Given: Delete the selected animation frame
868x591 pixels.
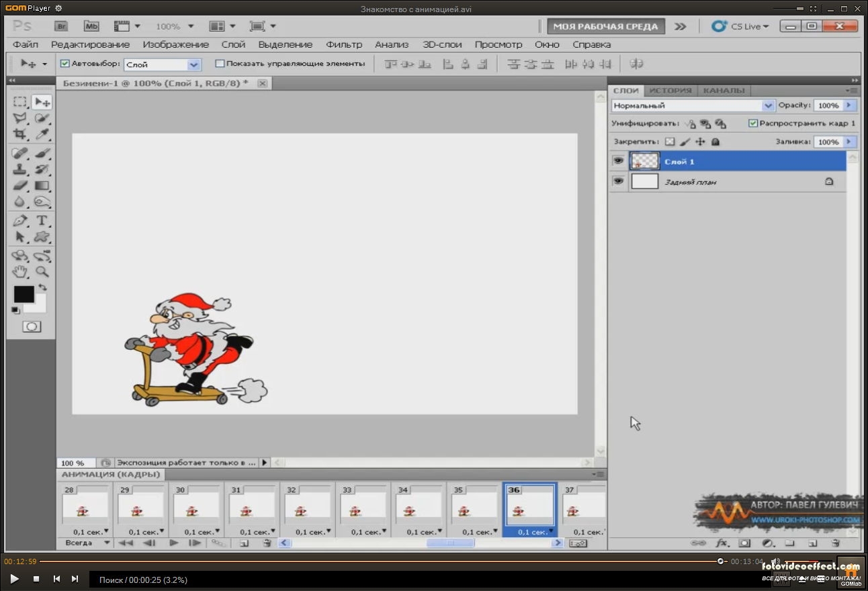Looking at the screenshot, I should (267, 543).
